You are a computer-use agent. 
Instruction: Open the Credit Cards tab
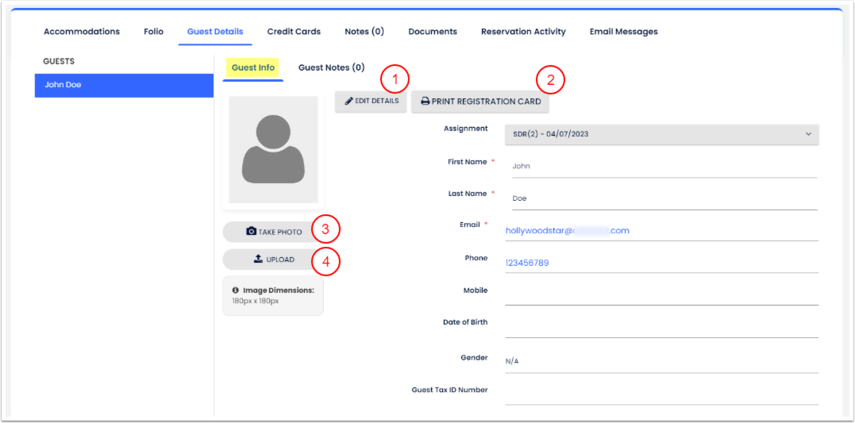[293, 32]
